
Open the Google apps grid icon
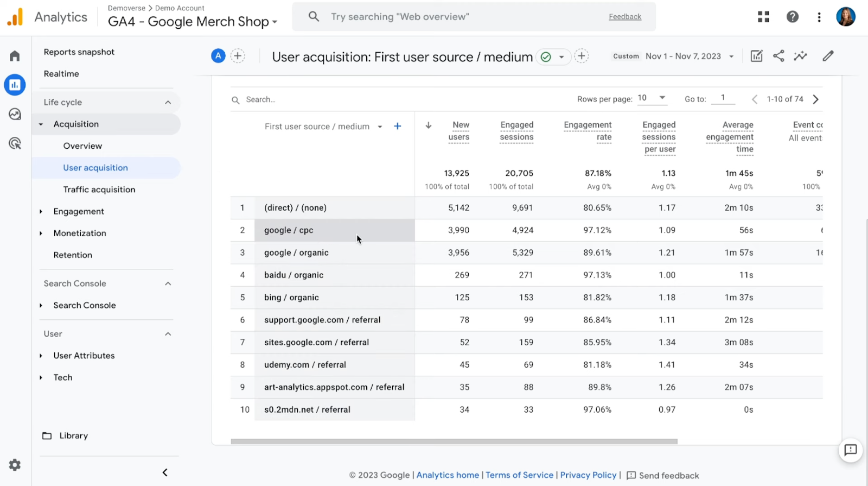pyautogui.click(x=764, y=17)
